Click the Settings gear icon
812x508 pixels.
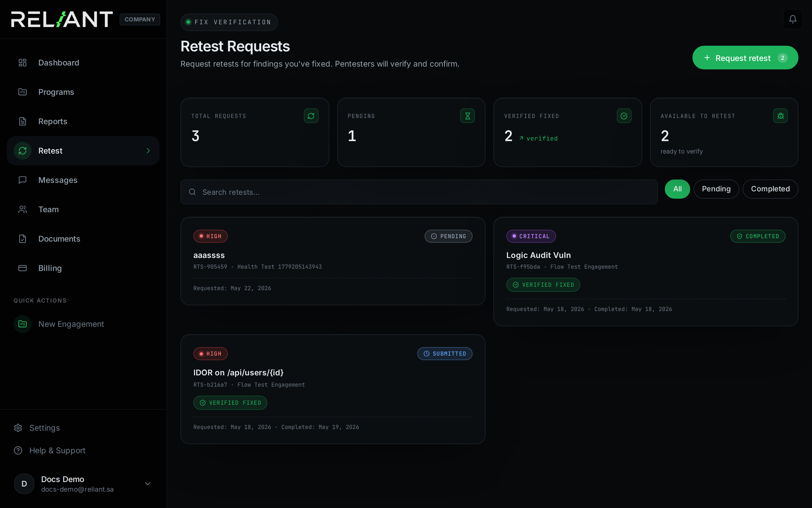point(18,428)
